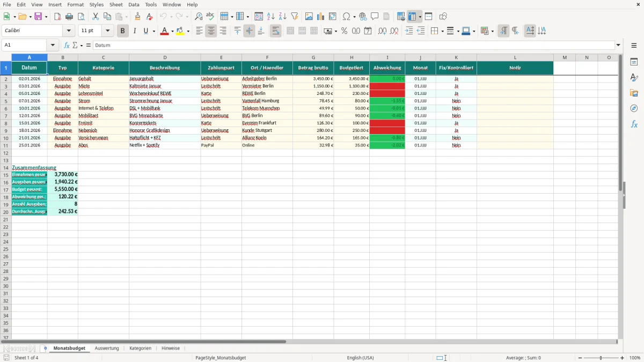Toggle Align Left
644x362 pixels.
tap(199, 31)
